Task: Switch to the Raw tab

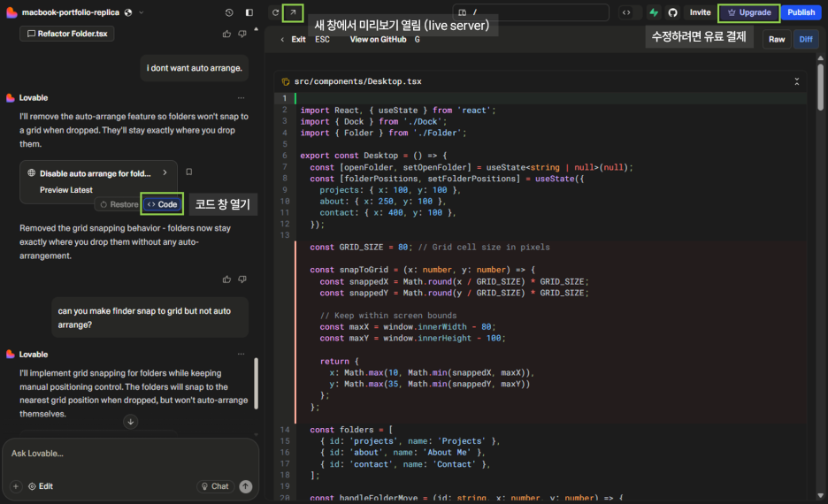Action: click(x=777, y=39)
